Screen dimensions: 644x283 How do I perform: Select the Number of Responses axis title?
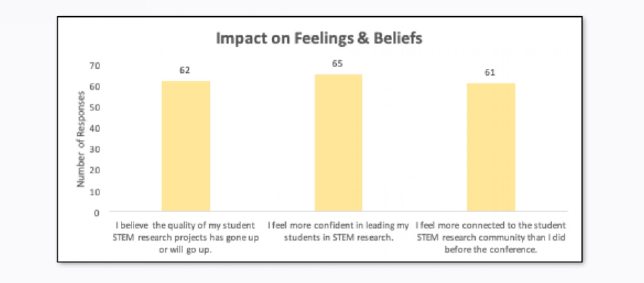point(81,139)
